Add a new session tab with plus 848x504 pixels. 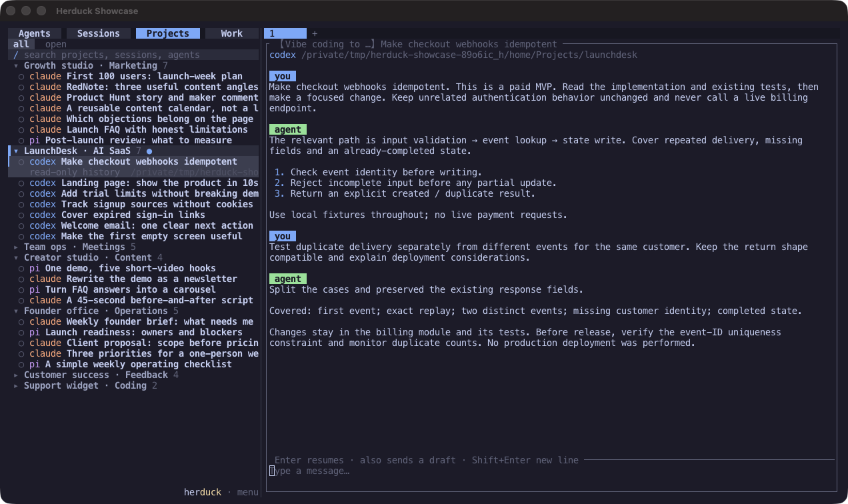[x=315, y=33]
